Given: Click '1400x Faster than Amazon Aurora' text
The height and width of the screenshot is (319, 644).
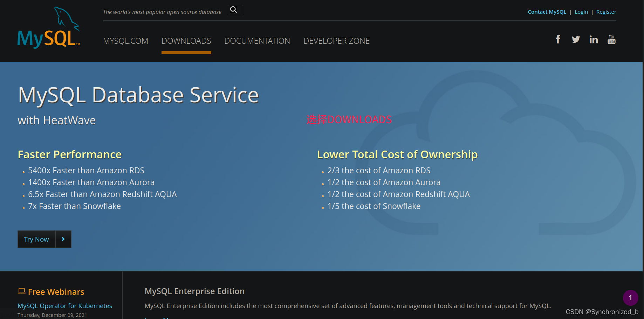Looking at the screenshot, I should click(91, 182).
